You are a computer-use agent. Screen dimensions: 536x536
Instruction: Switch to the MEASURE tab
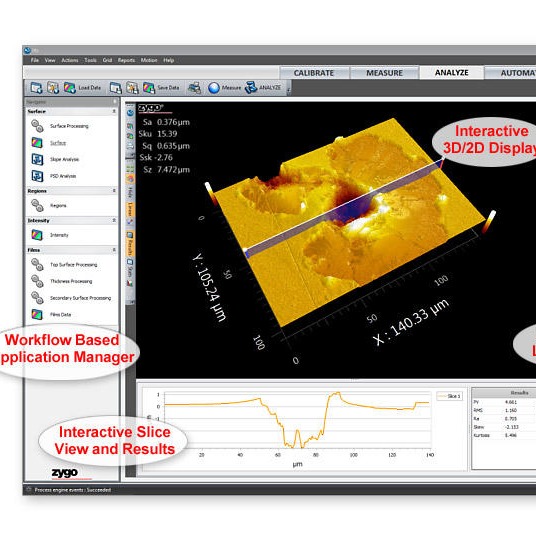(384, 73)
